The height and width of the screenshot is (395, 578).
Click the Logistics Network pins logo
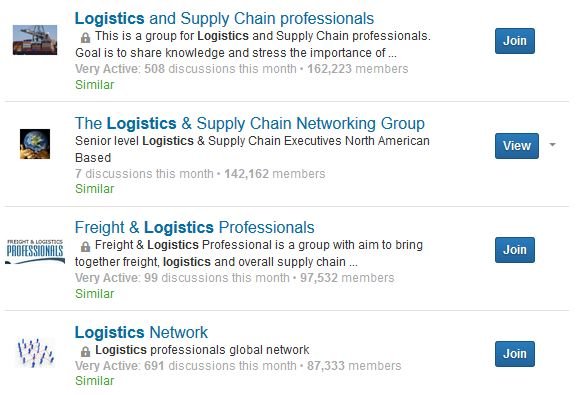click(35, 353)
